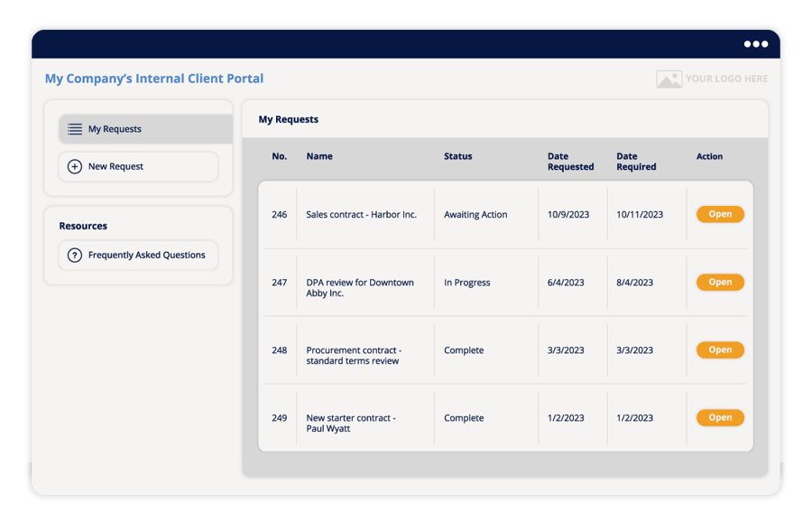
Task: Sort by the Status column header
Action: pyautogui.click(x=457, y=156)
